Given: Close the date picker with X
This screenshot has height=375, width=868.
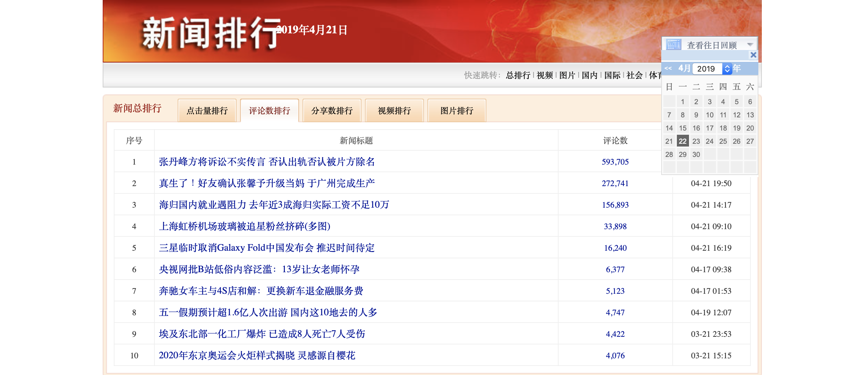Looking at the screenshot, I should coord(753,55).
